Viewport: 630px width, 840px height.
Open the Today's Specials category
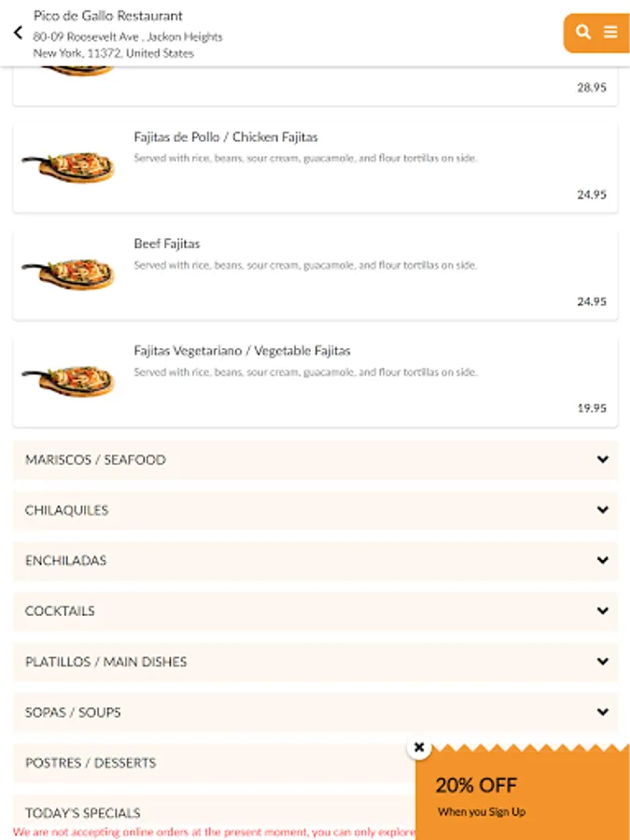coord(83,812)
